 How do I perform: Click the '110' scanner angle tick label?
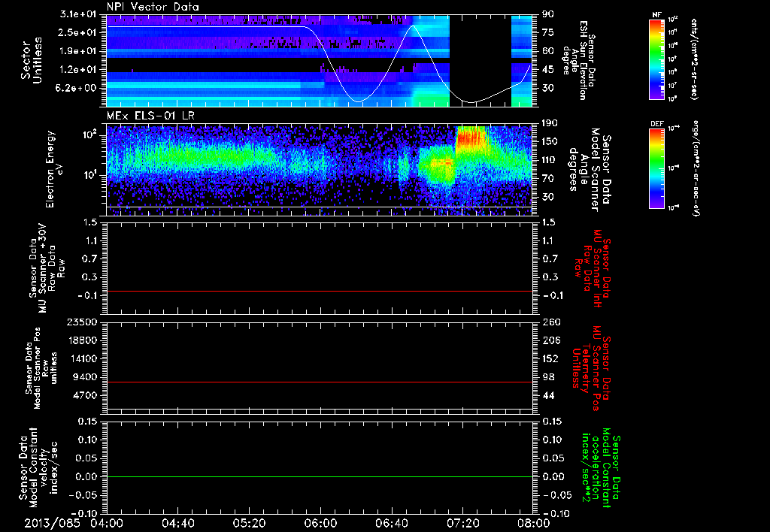tap(550, 160)
